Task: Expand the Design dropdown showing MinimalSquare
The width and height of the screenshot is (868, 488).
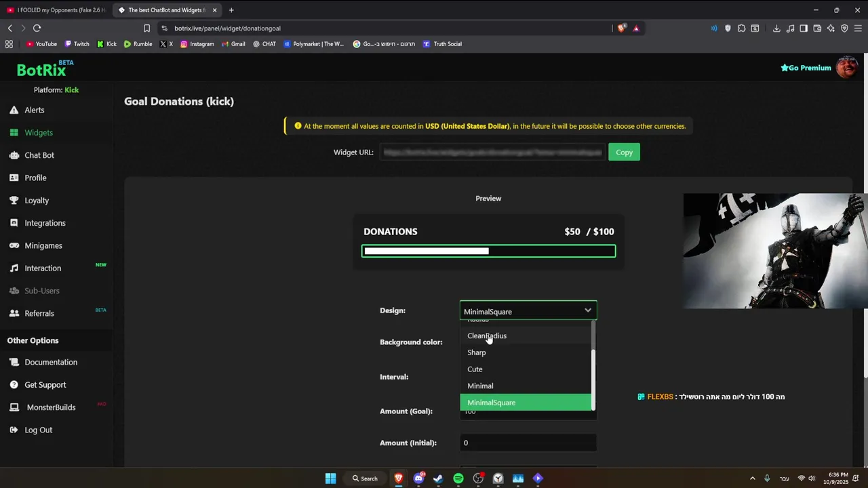Action: coord(528,311)
